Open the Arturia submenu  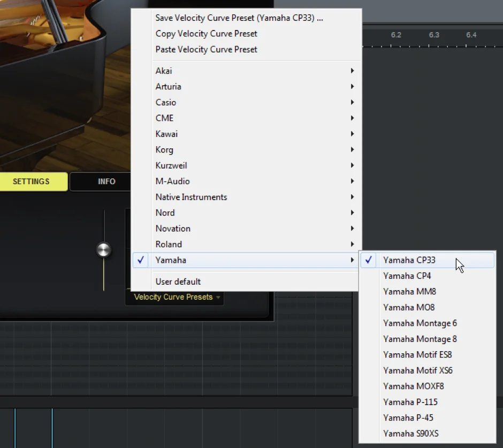pos(246,86)
